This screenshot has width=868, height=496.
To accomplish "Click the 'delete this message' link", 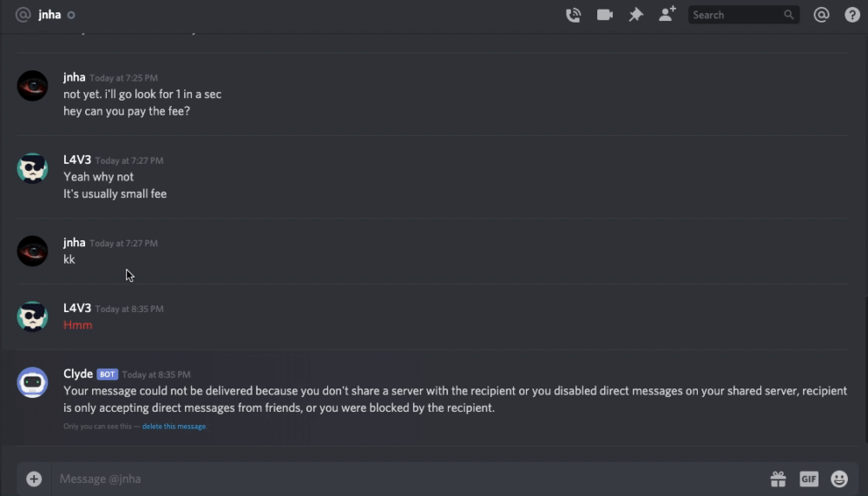I will (174, 427).
